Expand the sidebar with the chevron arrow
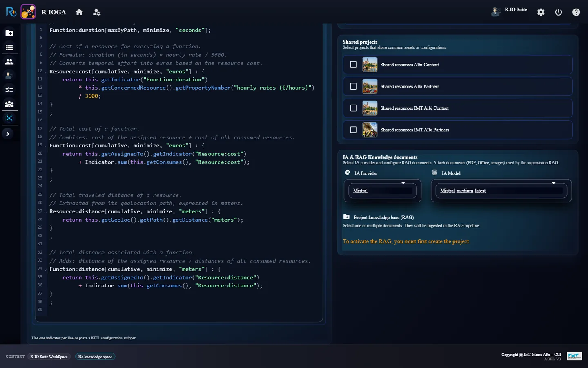Screen dimensions: 588x368 click(8, 134)
